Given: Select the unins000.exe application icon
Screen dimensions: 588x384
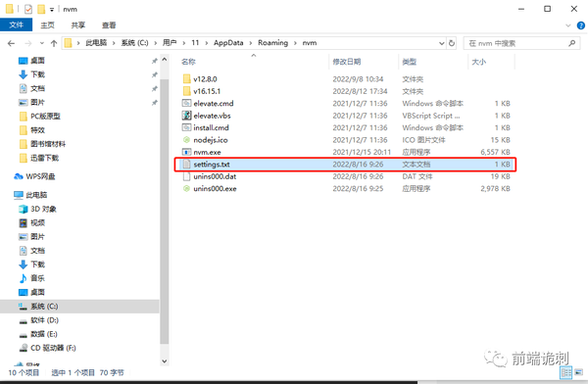Looking at the screenshot, I should point(187,189).
